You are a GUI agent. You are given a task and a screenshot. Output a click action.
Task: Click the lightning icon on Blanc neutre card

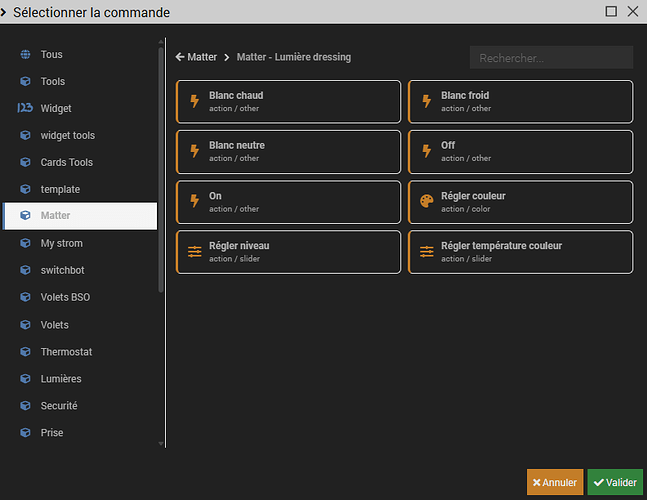(194, 151)
